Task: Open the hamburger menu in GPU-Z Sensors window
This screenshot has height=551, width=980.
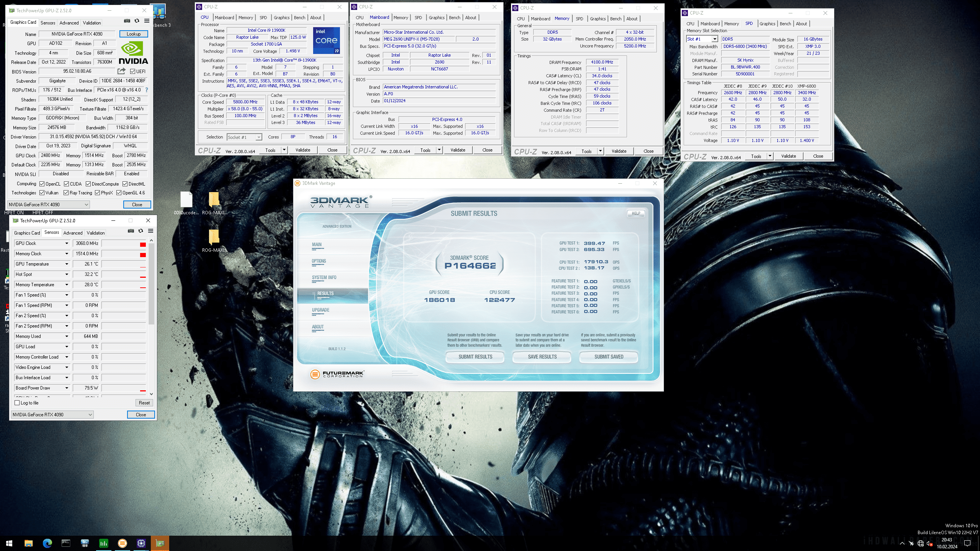Action: (150, 231)
